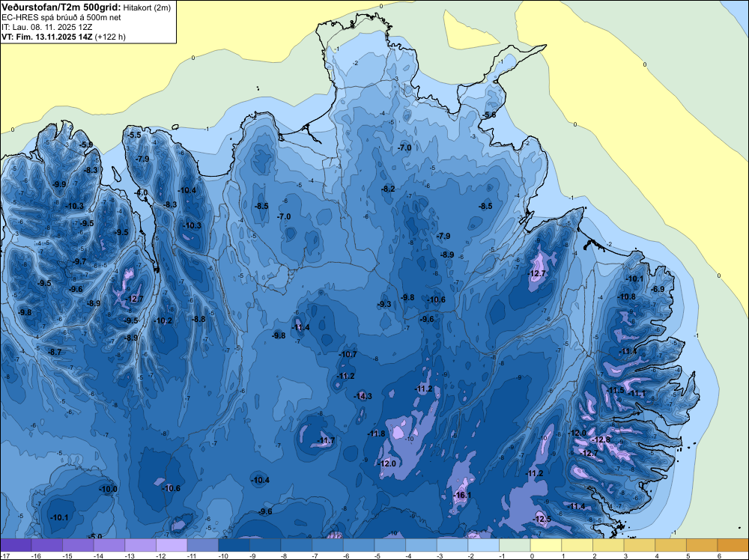
Task: Click the -8.2 temperature label
Action: click(388, 189)
